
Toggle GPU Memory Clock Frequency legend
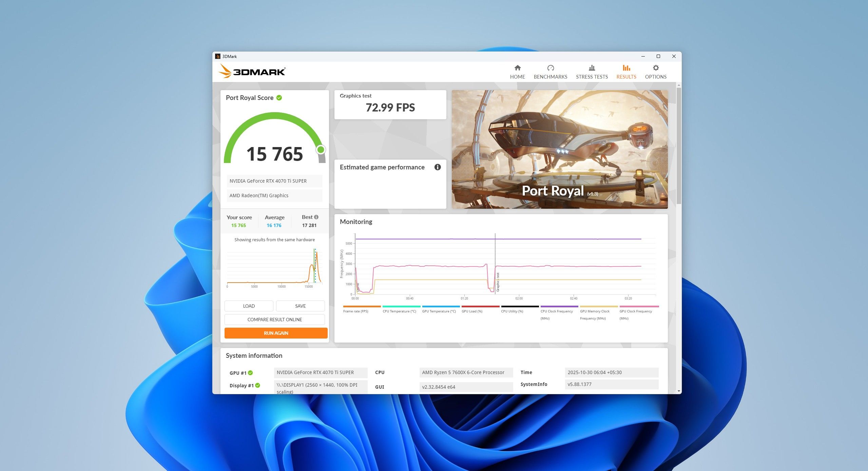coord(599,313)
